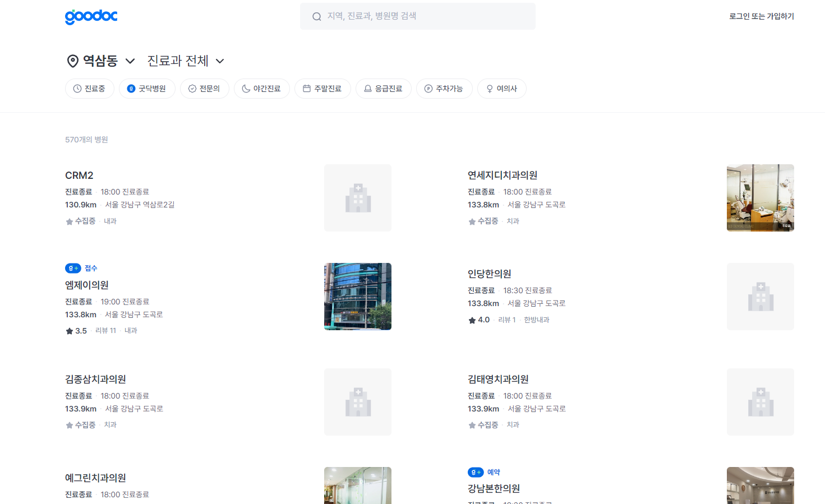The width and height of the screenshot is (825, 504).
Task: Click 19:00 진료종료 in 엠제이의원 row
Action: (125, 302)
